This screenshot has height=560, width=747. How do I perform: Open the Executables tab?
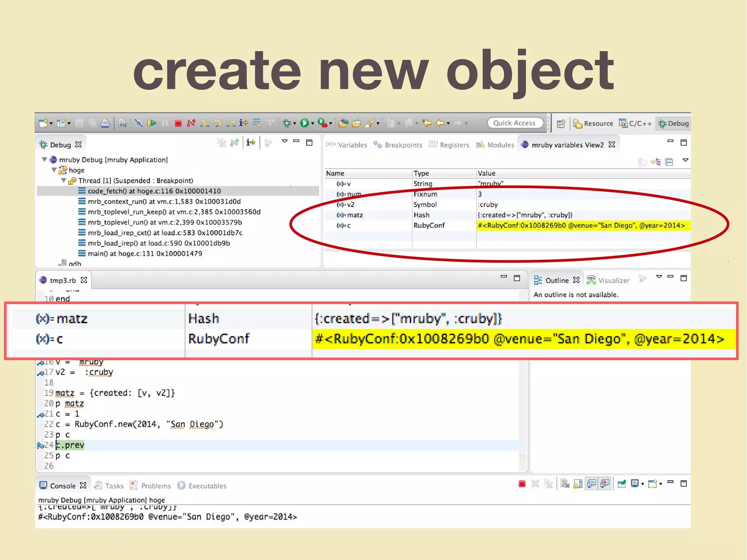[x=202, y=486]
